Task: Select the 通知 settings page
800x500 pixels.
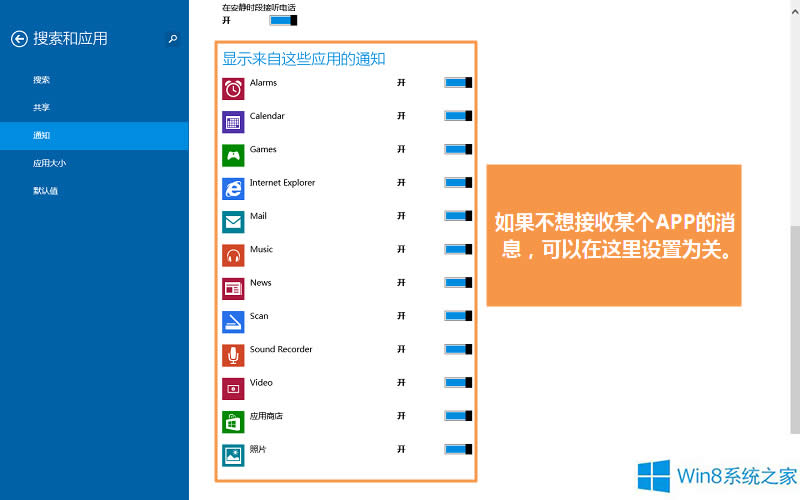Action: tap(94, 136)
